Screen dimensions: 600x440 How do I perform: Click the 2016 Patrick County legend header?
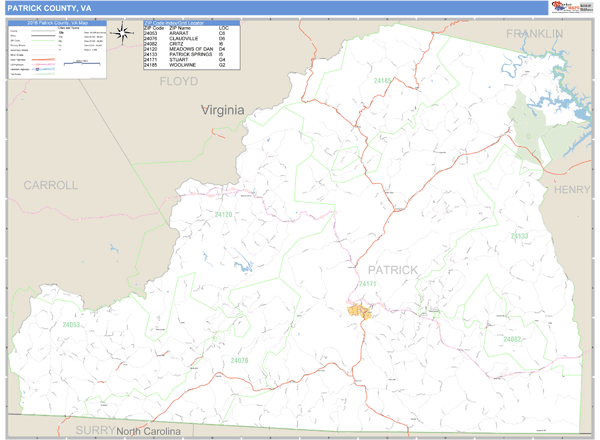point(57,23)
